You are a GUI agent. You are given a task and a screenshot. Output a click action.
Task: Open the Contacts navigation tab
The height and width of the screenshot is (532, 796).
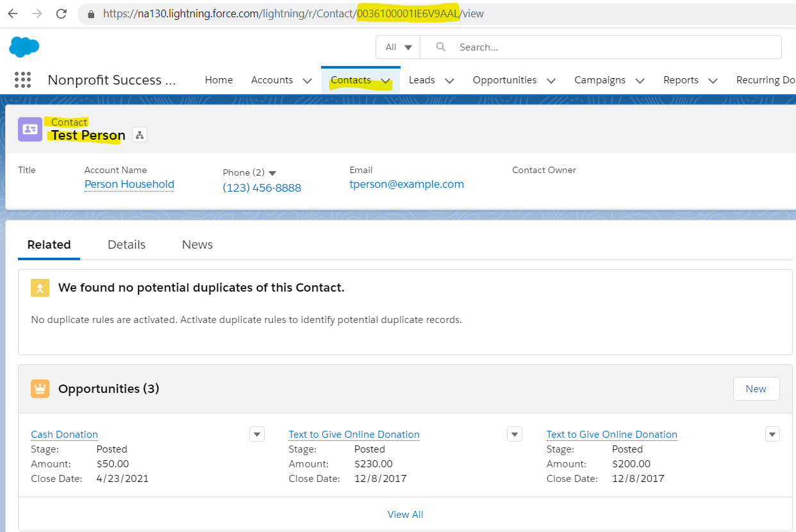click(351, 80)
